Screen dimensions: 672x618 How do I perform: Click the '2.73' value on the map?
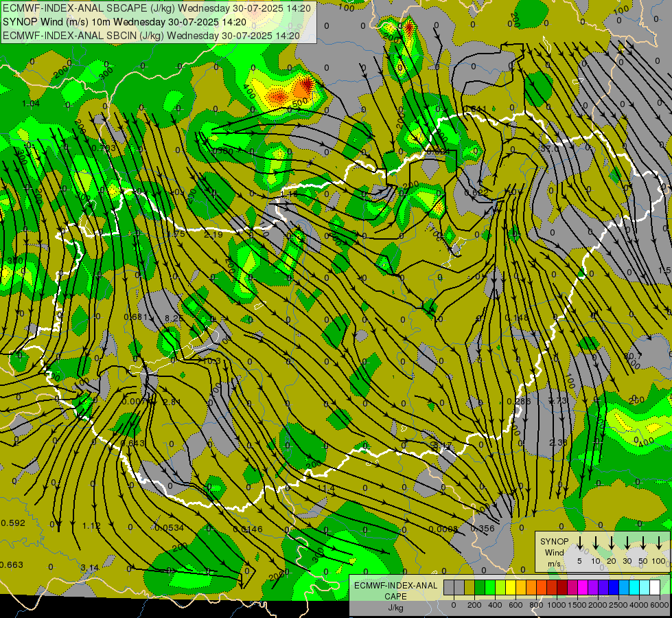coord(557,400)
